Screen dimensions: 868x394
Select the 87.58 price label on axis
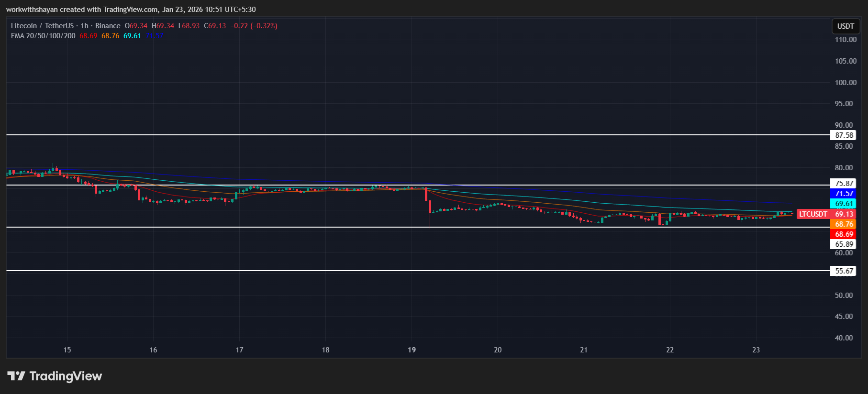point(844,135)
